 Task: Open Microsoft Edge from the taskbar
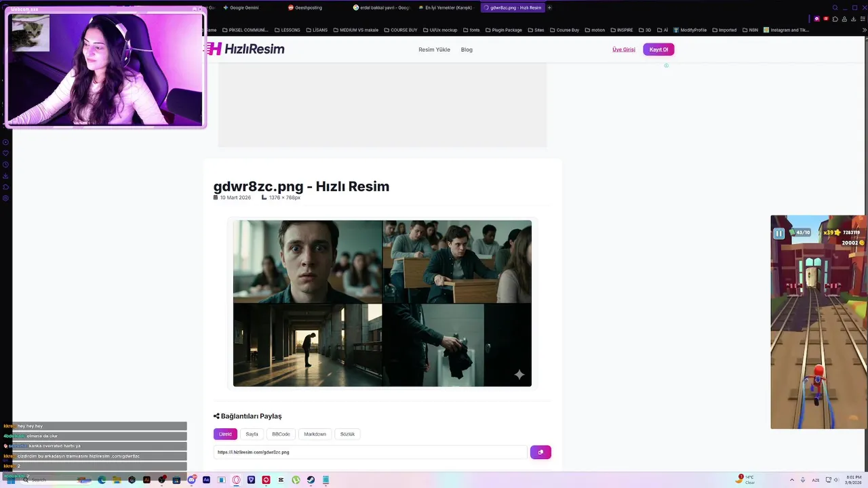pos(102,480)
